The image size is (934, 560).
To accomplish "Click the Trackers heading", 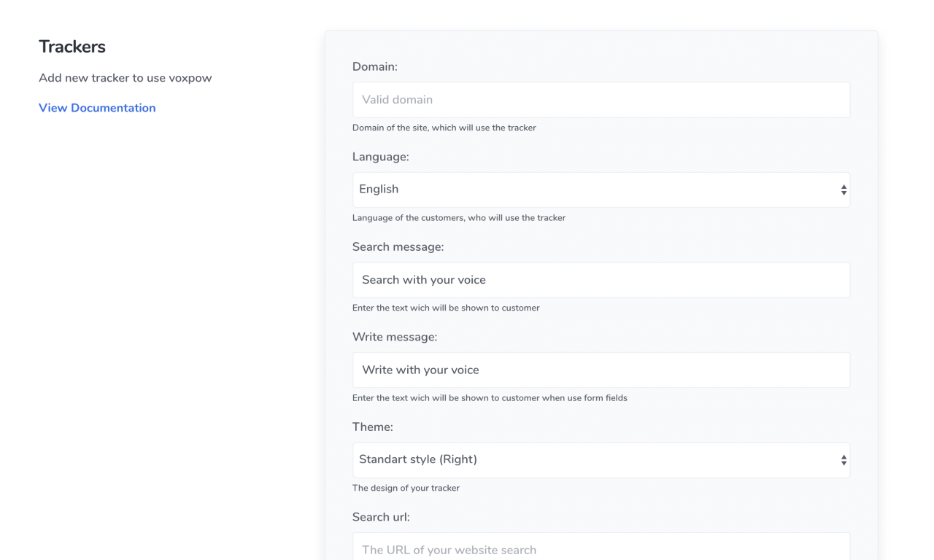I will (x=72, y=47).
